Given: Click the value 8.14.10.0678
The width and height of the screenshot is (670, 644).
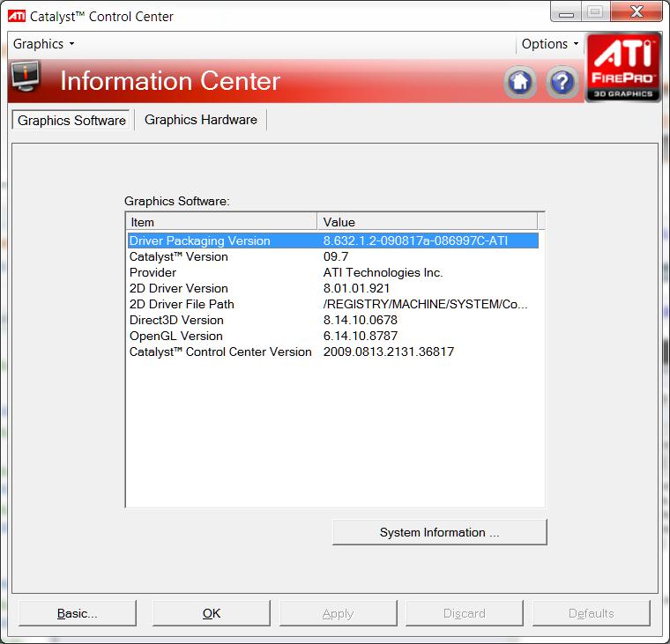Looking at the screenshot, I should 361,320.
